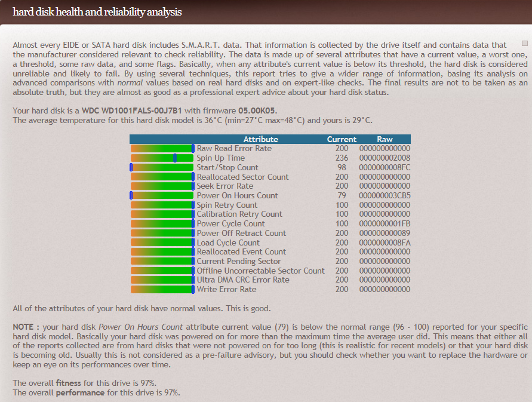
Task: Click the Spin Up Time attribute name
Action: [220, 158]
